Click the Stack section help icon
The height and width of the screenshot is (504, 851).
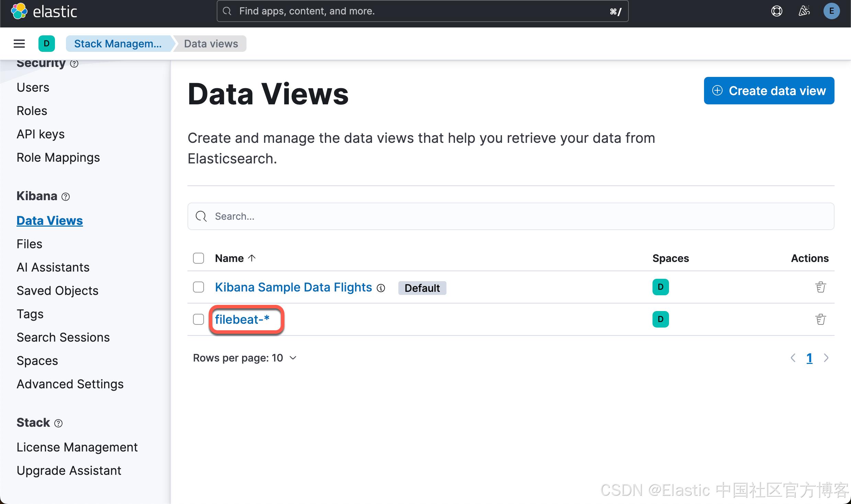(59, 423)
